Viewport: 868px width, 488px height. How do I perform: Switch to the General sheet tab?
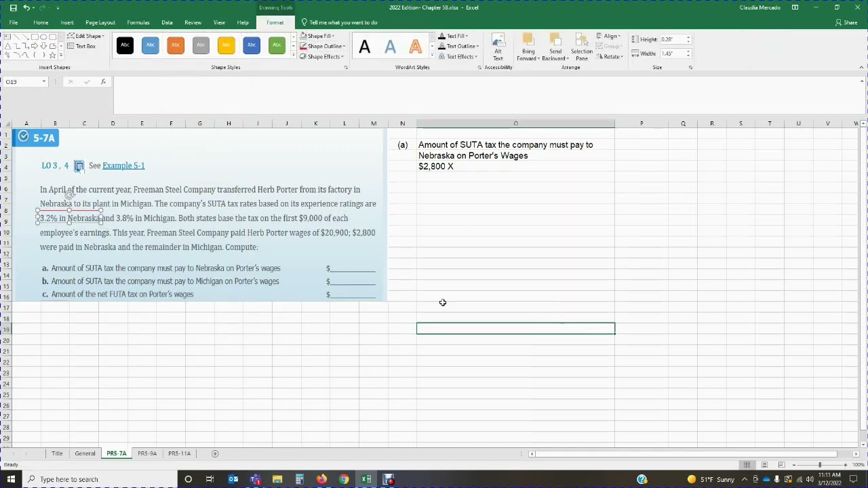pos(85,453)
